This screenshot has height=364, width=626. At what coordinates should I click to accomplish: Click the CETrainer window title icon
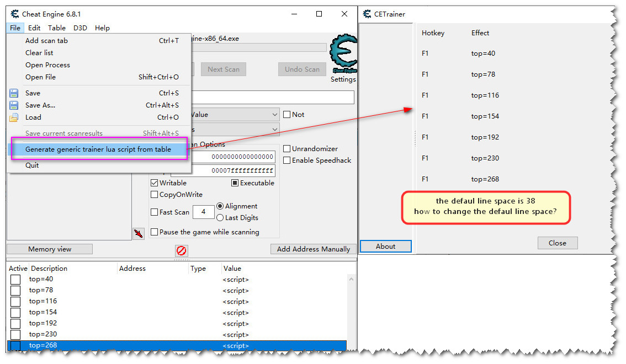367,14
